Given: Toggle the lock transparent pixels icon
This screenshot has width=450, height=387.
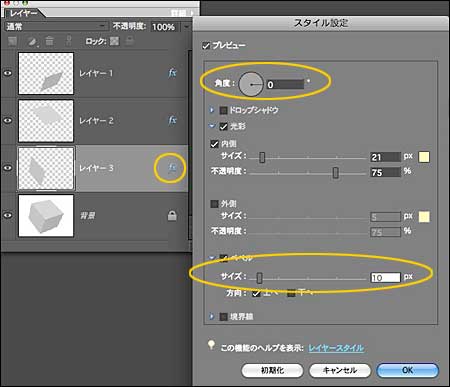Looking at the screenshot, I should 115,41.
